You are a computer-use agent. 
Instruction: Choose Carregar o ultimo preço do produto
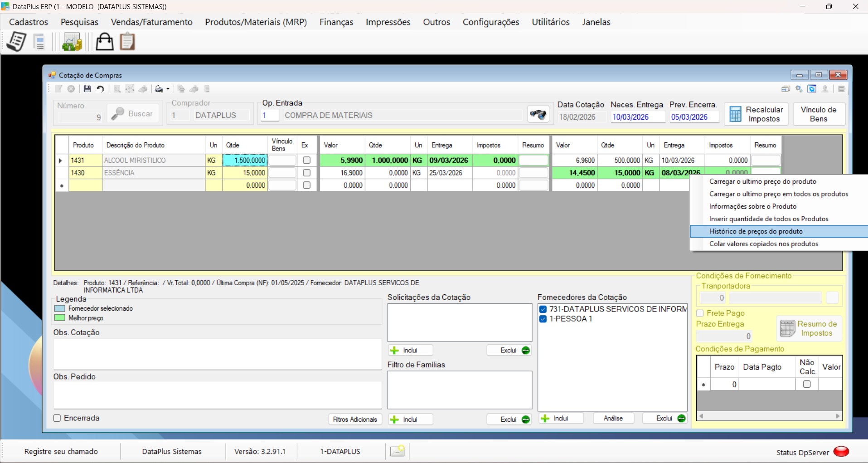click(x=778, y=181)
